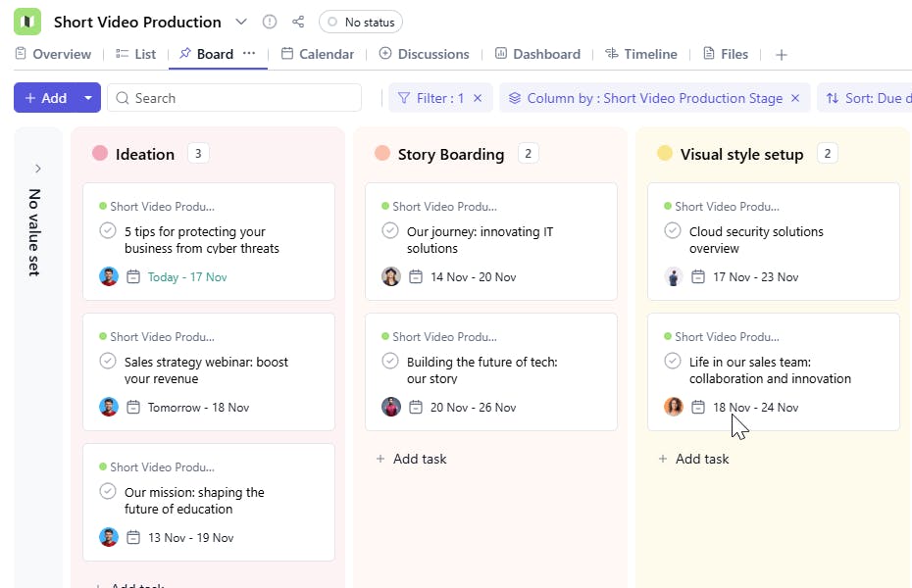912x588 pixels.
Task: Remove the Filter : 1 chip
Action: click(x=478, y=98)
